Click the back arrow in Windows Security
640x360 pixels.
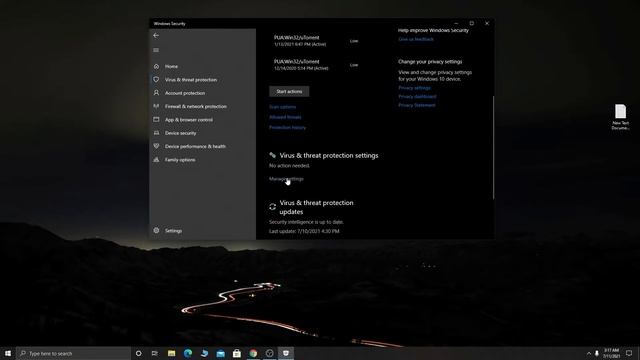tap(156, 36)
